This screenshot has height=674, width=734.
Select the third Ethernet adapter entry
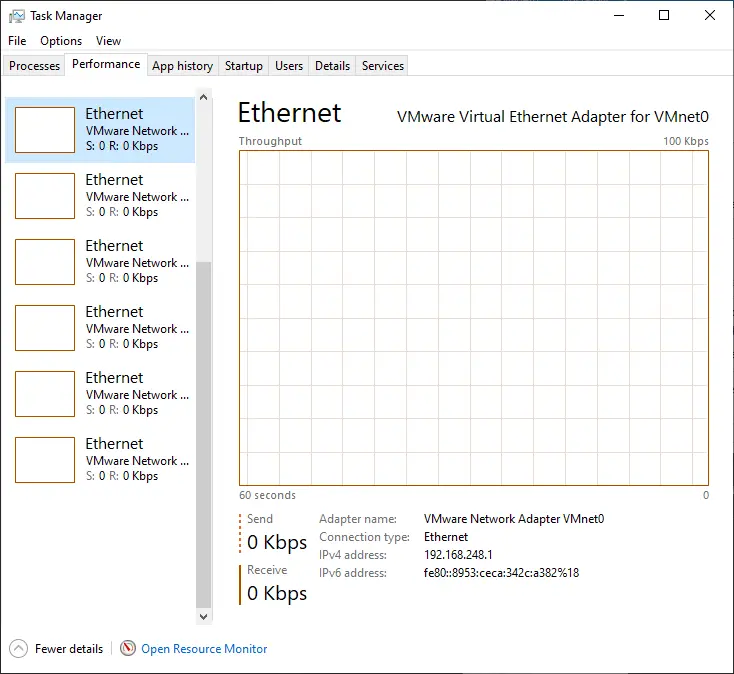pyautogui.click(x=100, y=262)
